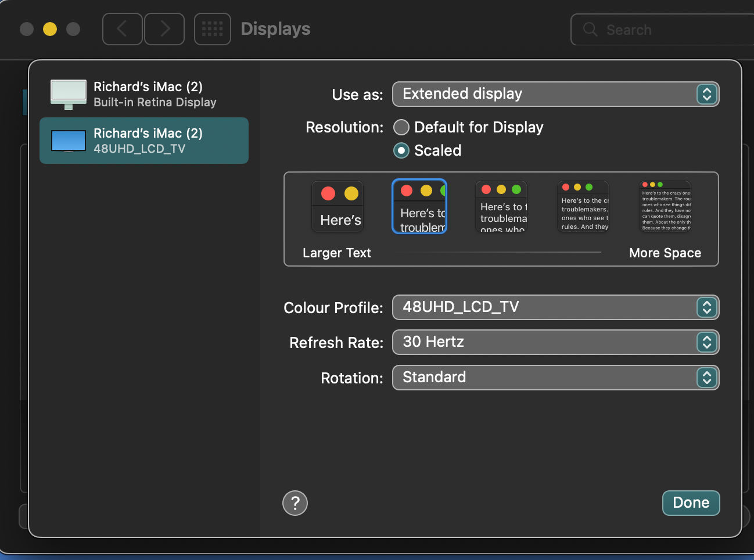Click the yellow minimize window button

(x=50, y=29)
